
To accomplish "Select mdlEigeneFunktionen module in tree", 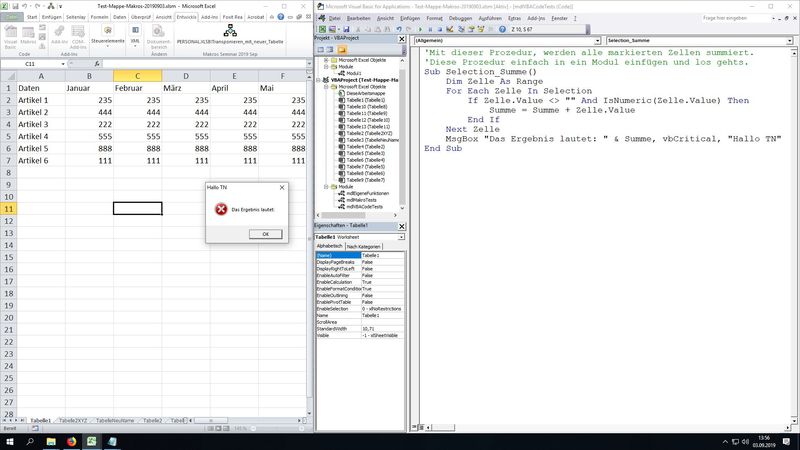I will 367,193.
